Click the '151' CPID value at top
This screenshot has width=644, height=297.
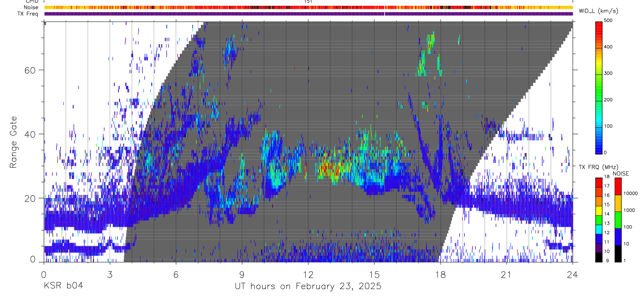[308, 2]
